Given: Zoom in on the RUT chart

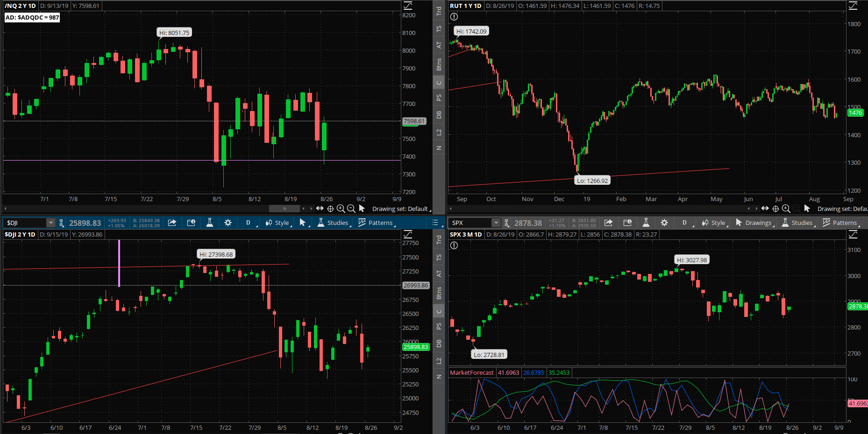Looking at the screenshot, I should point(786,209).
